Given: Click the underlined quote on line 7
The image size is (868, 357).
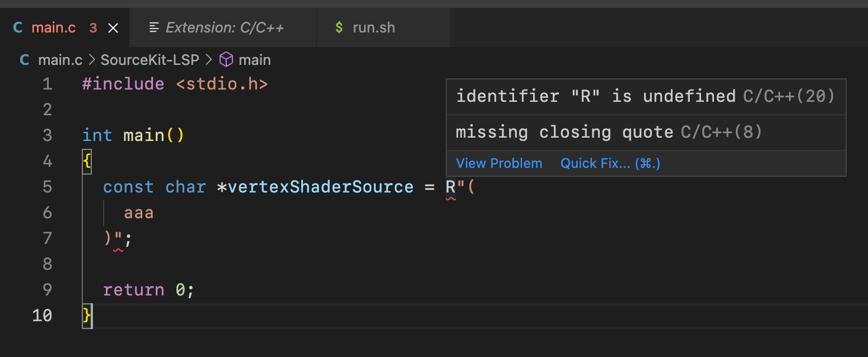Looking at the screenshot, I should click(118, 239).
